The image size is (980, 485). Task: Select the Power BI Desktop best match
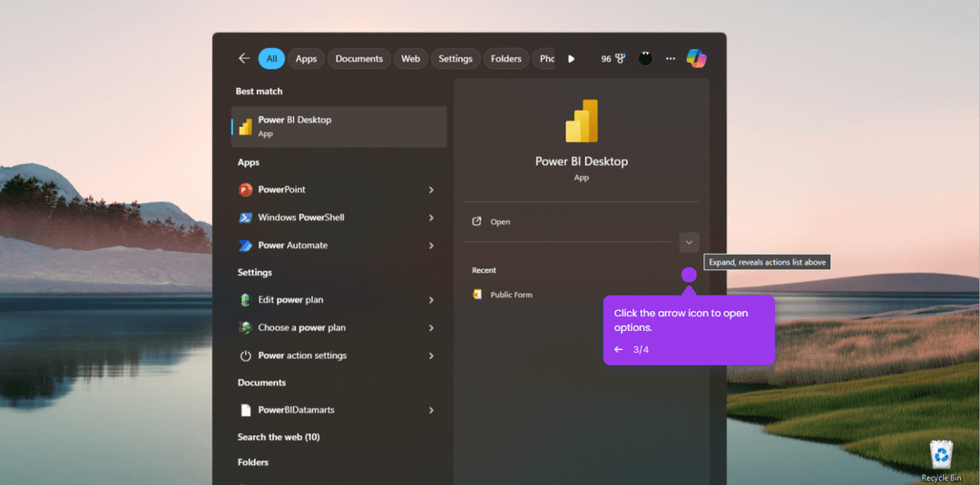[x=338, y=127]
